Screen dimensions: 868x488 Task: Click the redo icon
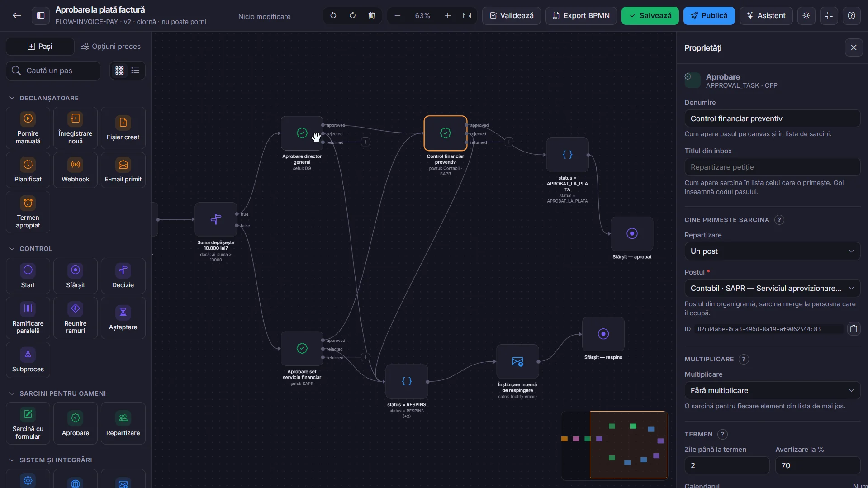(x=352, y=15)
